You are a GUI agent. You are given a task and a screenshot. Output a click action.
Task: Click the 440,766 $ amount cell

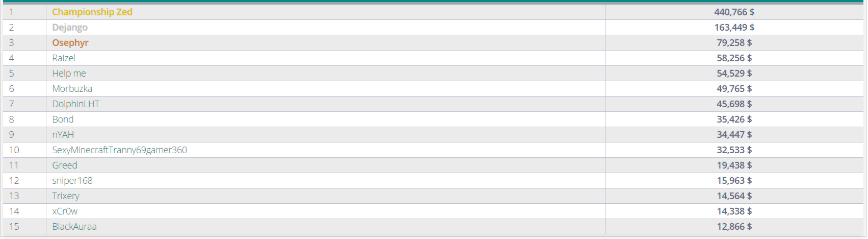click(x=734, y=12)
